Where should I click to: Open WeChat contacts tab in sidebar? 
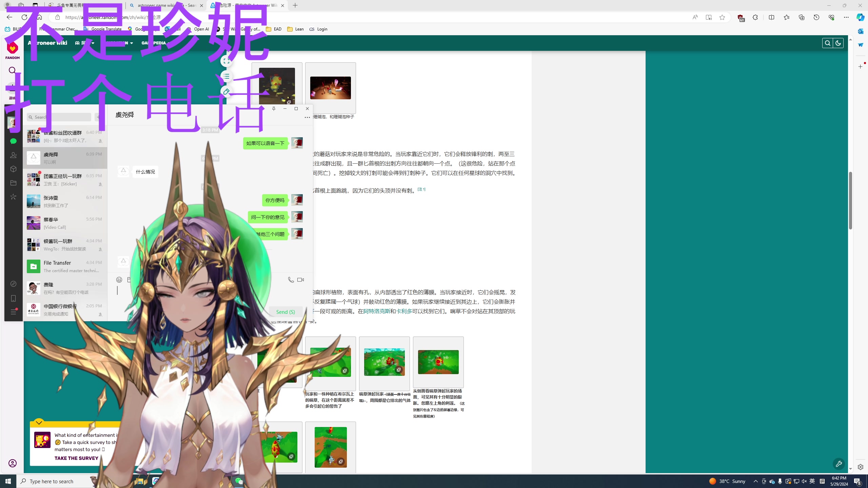pyautogui.click(x=13, y=155)
